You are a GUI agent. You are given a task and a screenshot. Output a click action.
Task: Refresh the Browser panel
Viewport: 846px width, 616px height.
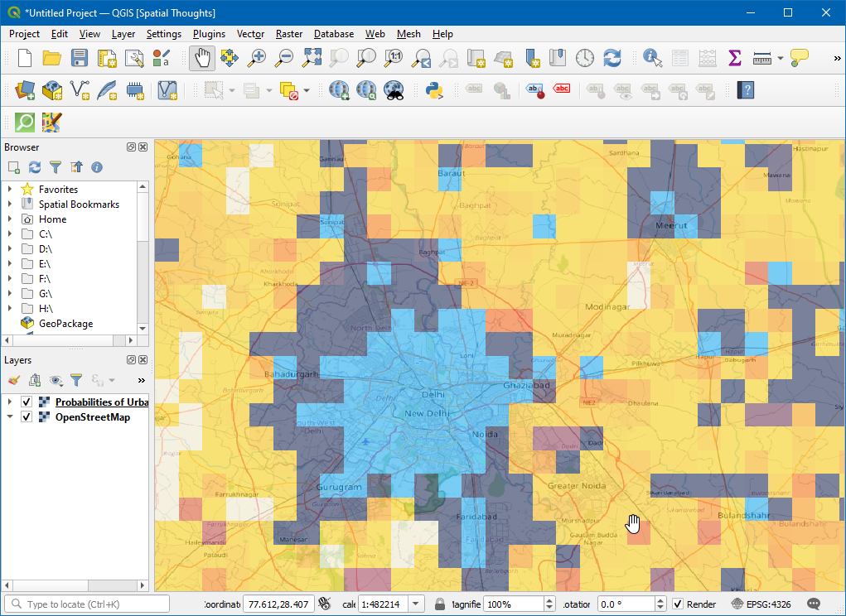[x=35, y=167]
